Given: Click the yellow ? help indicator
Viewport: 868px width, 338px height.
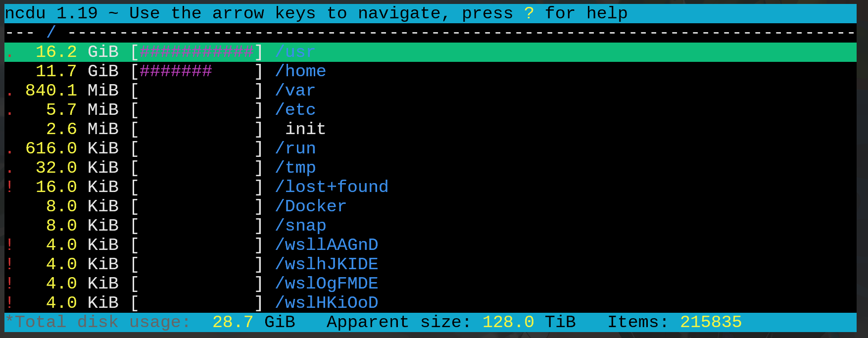Looking at the screenshot, I should [x=529, y=13].
